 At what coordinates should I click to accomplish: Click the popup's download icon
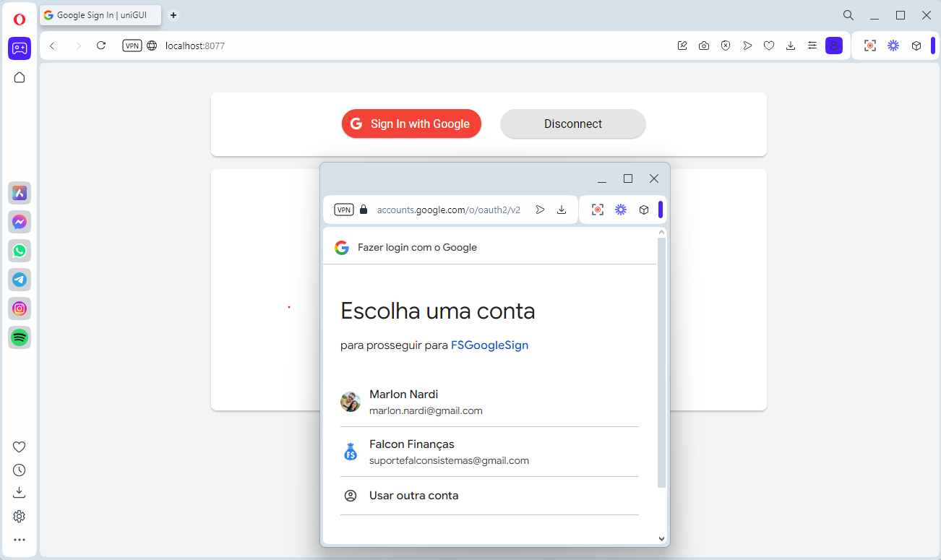tap(562, 210)
